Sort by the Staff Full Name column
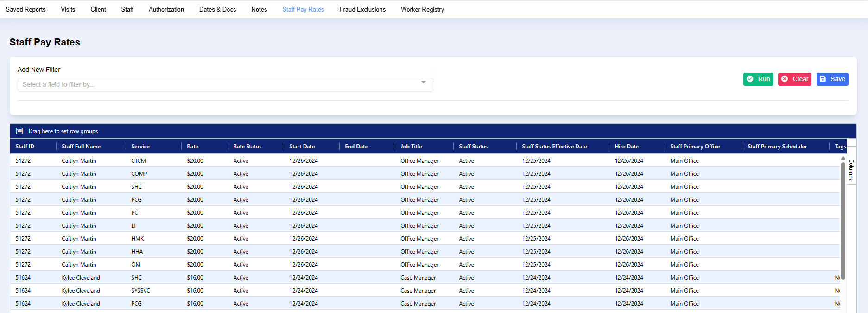Screen dimensions: 868x313 click(81, 147)
